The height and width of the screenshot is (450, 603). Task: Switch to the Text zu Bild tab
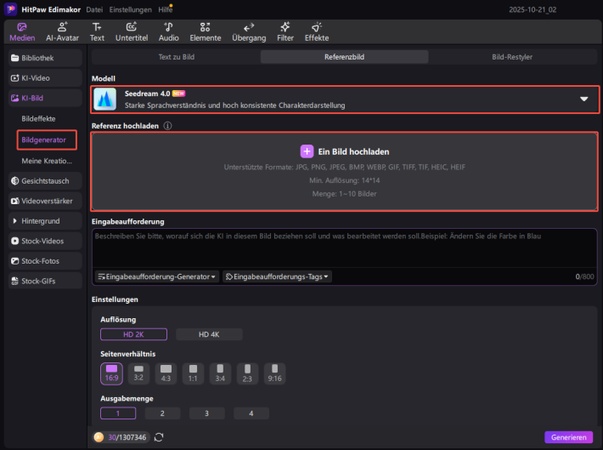[175, 57]
